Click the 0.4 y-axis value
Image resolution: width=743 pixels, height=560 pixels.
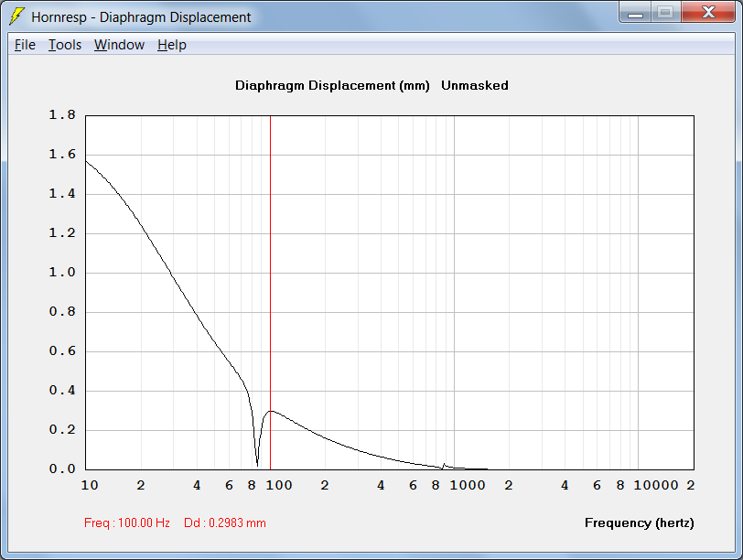click(62, 391)
